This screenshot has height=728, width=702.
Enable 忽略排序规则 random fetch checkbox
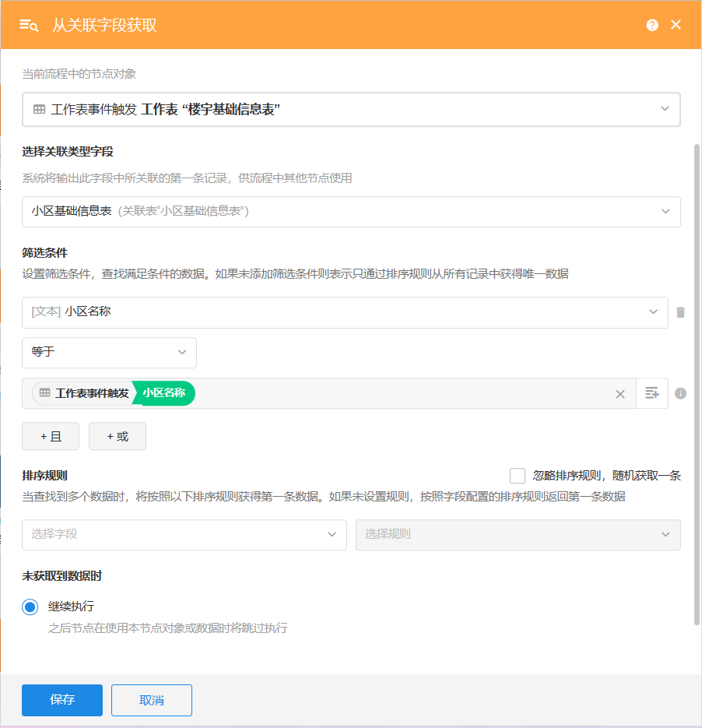click(x=518, y=476)
